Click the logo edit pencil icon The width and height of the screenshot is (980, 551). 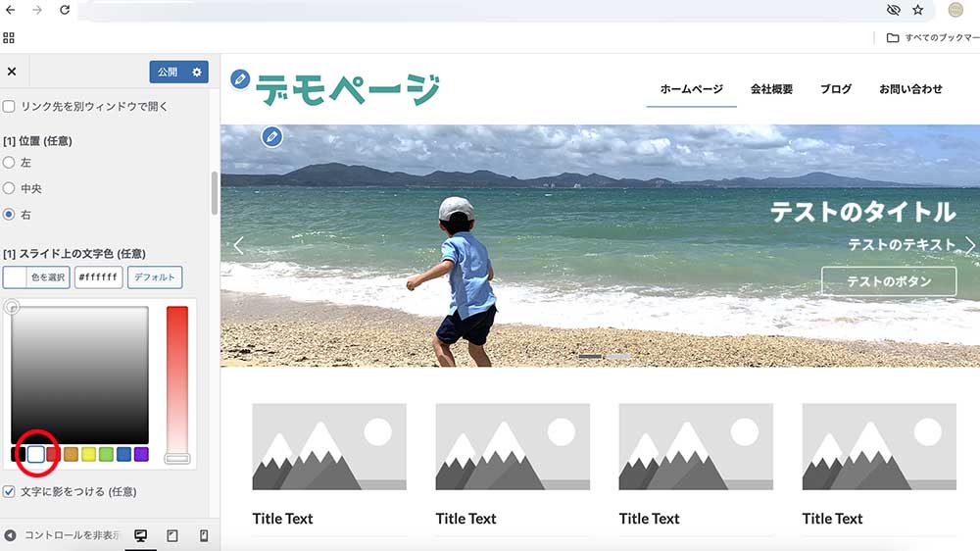[x=240, y=79]
